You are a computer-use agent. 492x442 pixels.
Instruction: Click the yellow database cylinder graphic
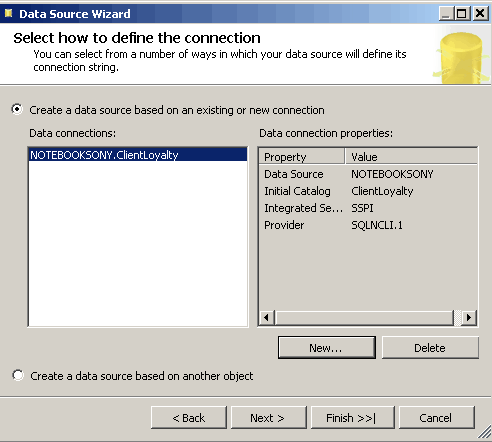coord(462,57)
